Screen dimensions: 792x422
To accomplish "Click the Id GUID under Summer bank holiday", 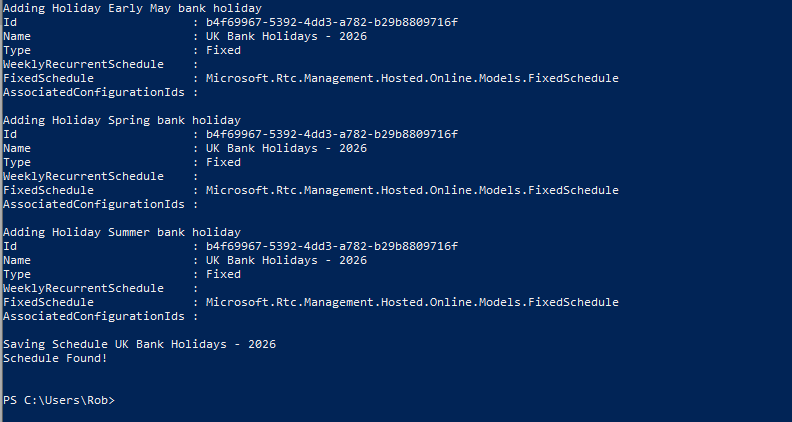I will point(332,246).
